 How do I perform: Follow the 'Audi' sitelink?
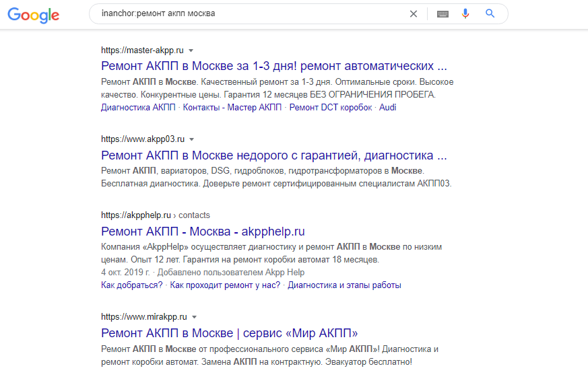coord(388,108)
